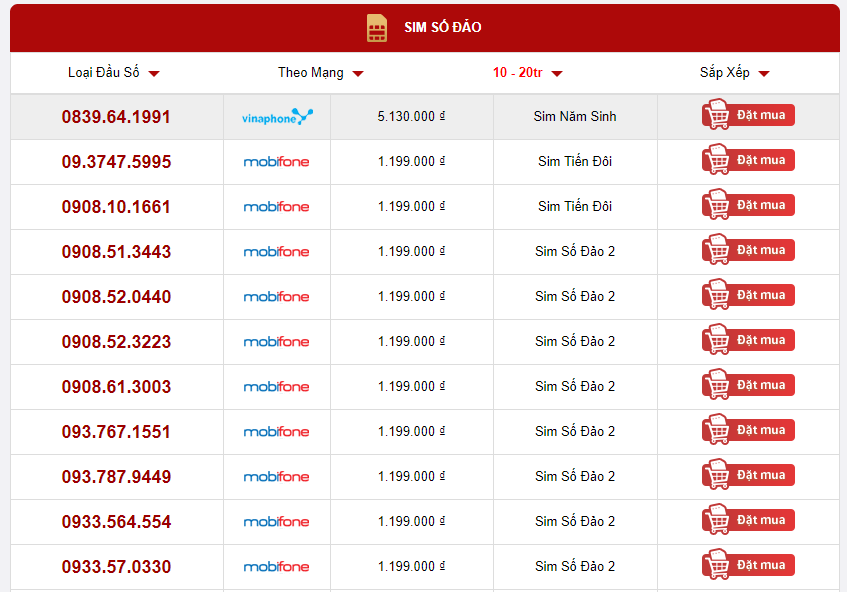Click Sim Tiến Đôi category for 09.3747.5995
The image size is (847, 592).
pos(575,161)
